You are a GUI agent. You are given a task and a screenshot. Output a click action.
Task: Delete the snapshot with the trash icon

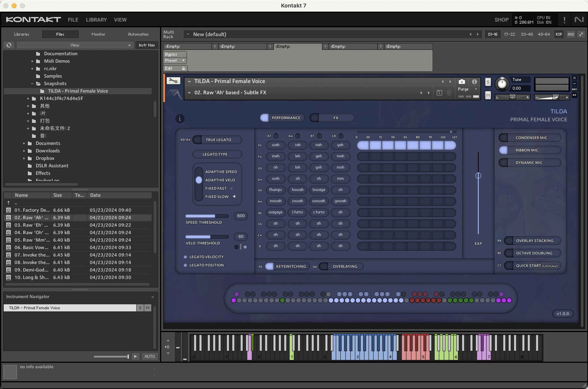[449, 93]
